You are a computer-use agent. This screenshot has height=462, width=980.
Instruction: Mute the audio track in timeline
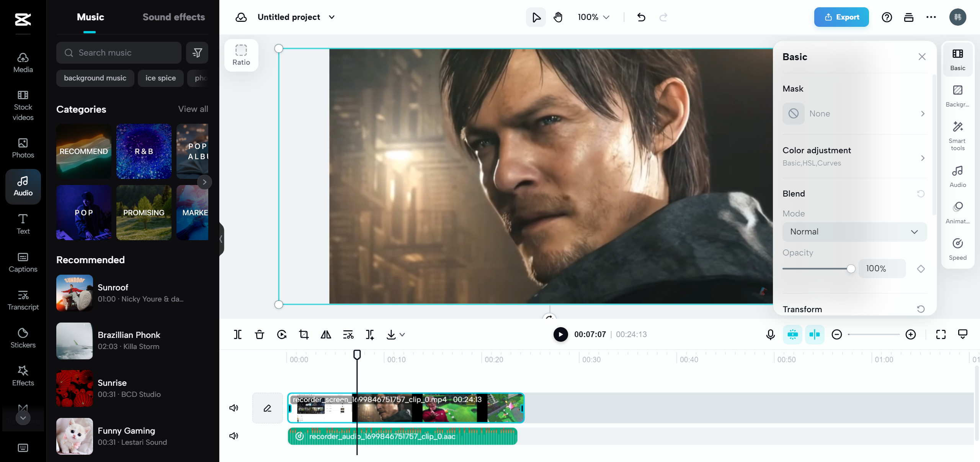click(x=234, y=436)
